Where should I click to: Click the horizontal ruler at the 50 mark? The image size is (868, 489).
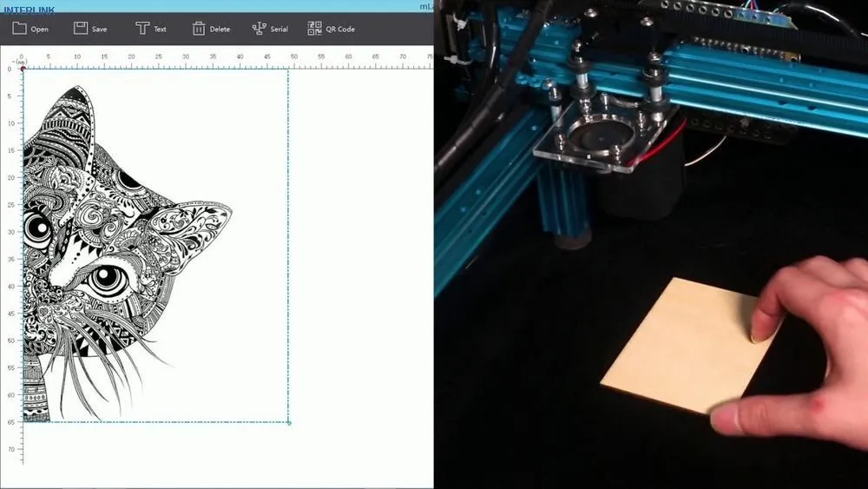294,59
